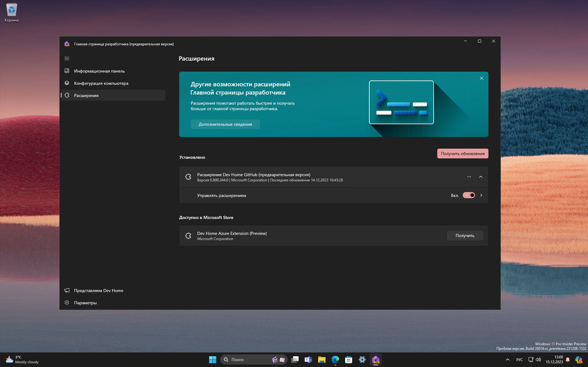Click the Dev Home taskbar icon
The width and height of the screenshot is (588, 367).
(x=376, y=360)
